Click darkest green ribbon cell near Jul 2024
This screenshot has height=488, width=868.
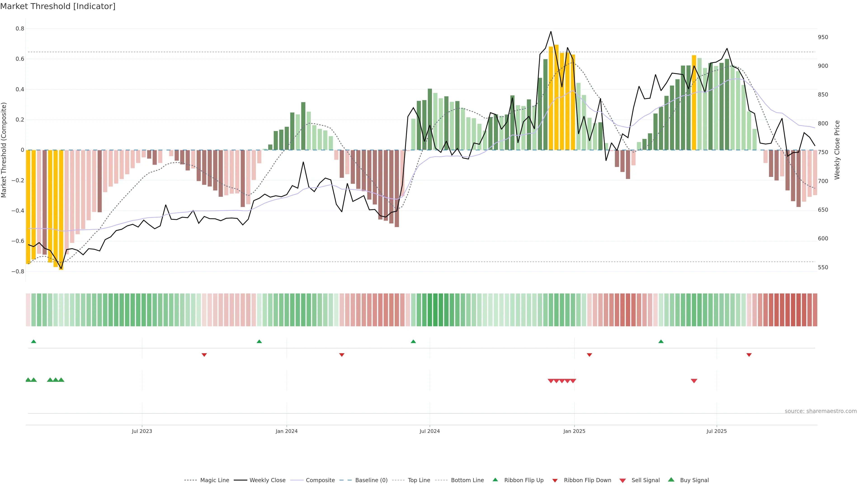pyautogui.click(x=435, y=310)
